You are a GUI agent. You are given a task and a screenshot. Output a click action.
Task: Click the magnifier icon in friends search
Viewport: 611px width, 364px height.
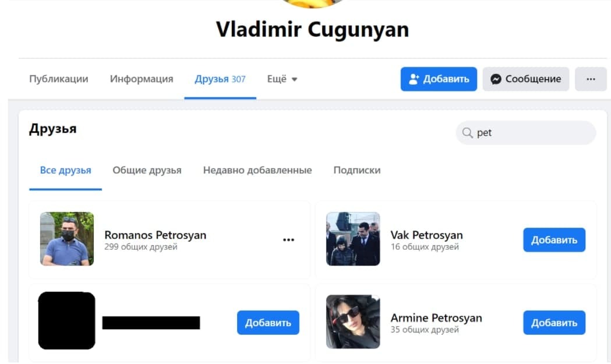467,133
